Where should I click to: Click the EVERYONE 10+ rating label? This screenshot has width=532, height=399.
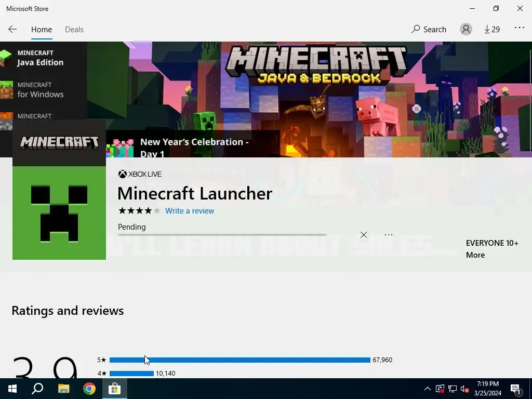(x=492, y=243)
